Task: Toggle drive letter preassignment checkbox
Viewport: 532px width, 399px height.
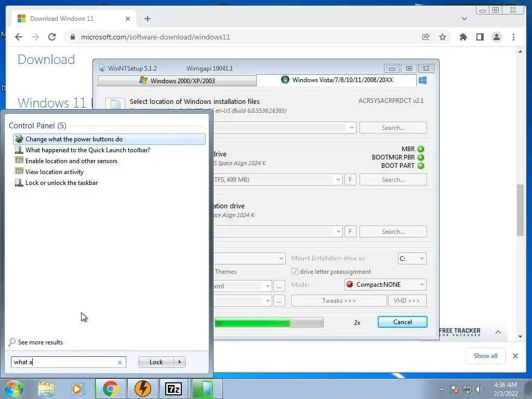Action: click(x=295, y=271)
